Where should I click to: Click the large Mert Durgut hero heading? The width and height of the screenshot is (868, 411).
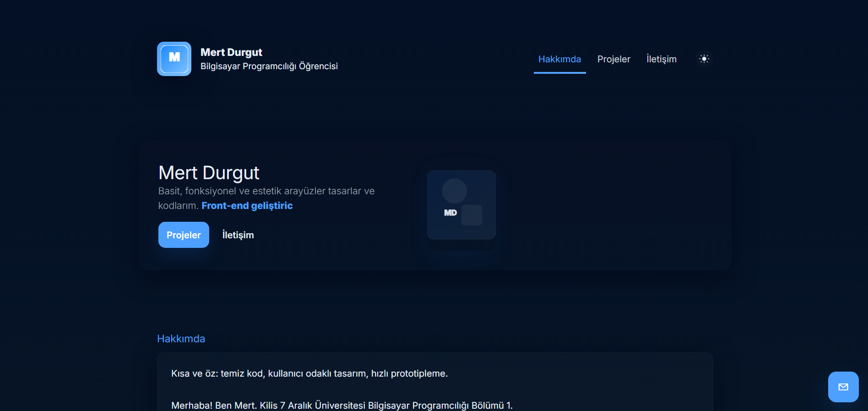209,173
